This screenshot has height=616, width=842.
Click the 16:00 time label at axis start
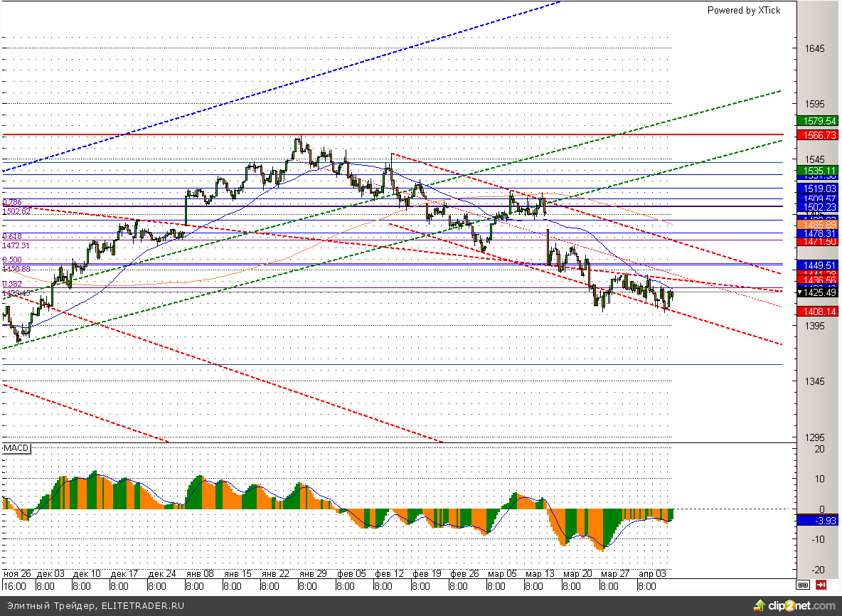[15, 586]
